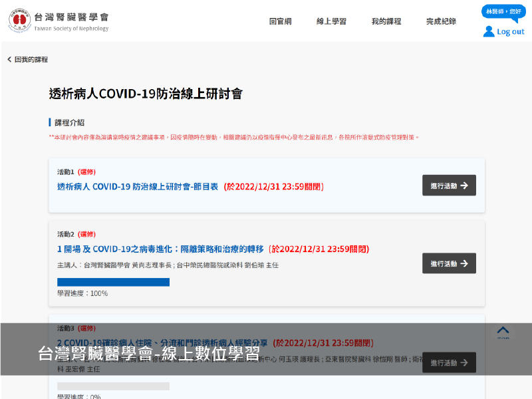
Task: Click the page title 透析病人COVID-19防治線上研討會
Action: point(146,94)
